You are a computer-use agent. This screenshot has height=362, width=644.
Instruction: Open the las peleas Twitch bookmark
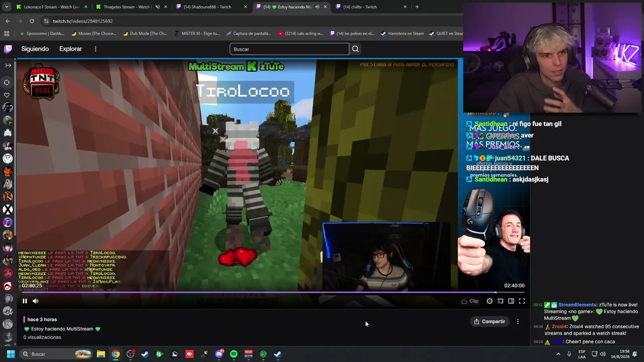[352, 34]
